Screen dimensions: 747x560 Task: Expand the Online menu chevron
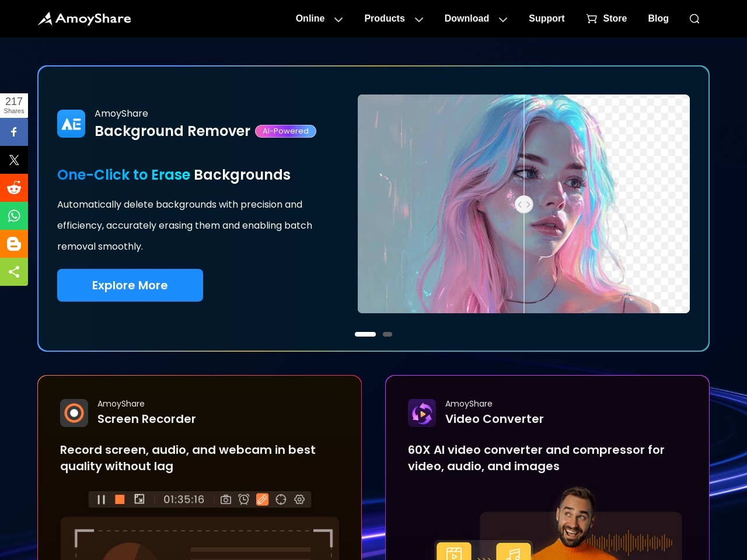coord(338,19)
